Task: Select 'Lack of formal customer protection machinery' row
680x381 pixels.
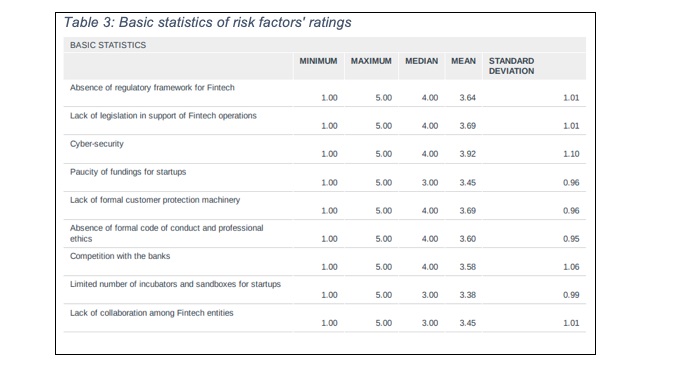Action: coord(325,205)
